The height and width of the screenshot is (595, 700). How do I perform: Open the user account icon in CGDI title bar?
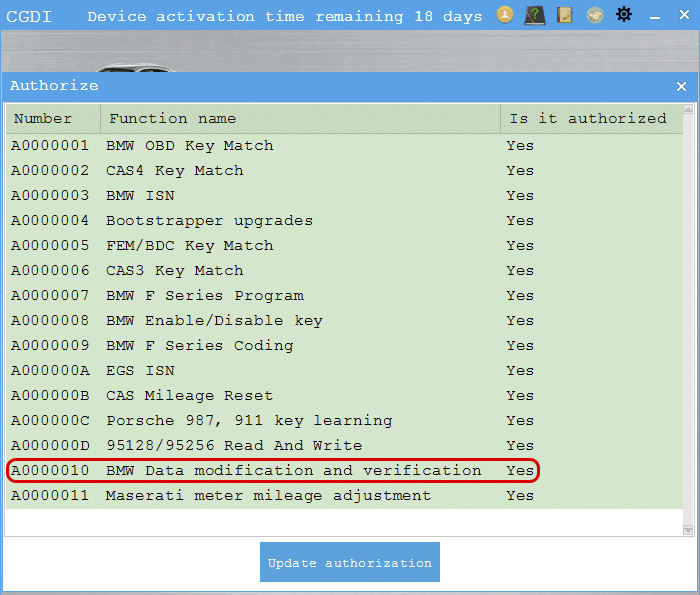tap(504, 15)
